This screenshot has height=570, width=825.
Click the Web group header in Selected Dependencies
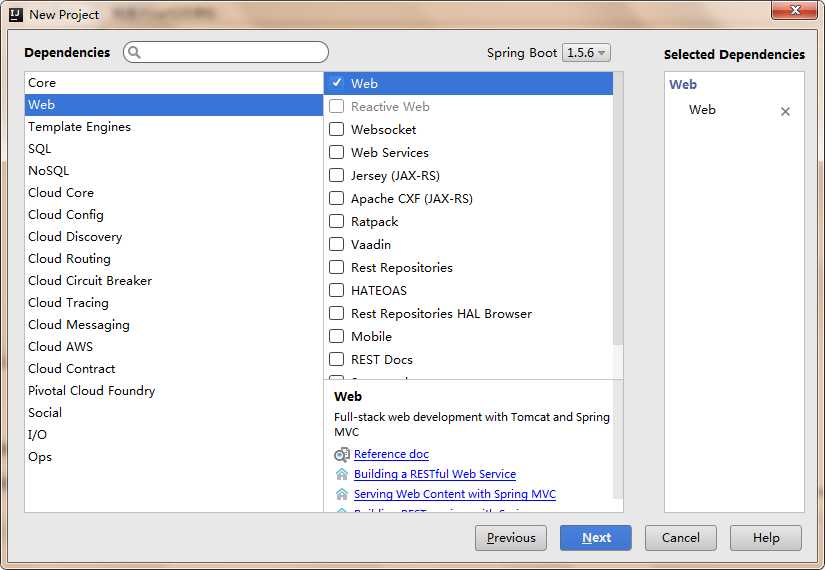point(682,84)
